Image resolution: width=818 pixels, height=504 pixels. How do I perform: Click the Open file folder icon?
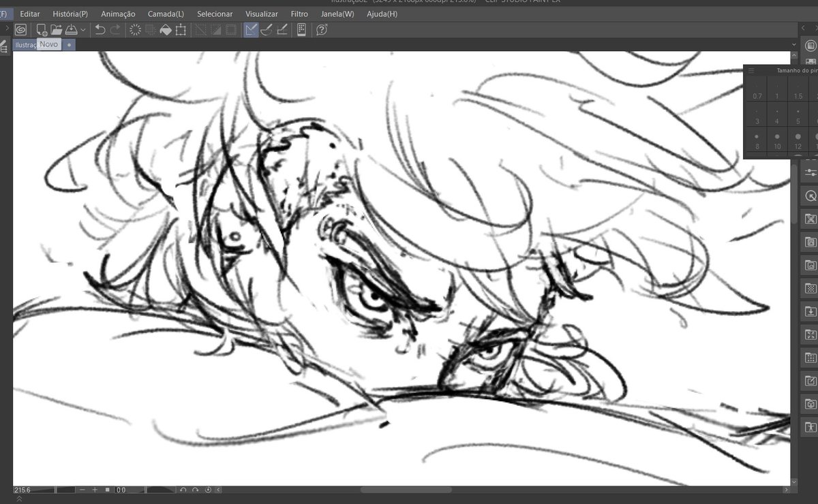(56, 30)
